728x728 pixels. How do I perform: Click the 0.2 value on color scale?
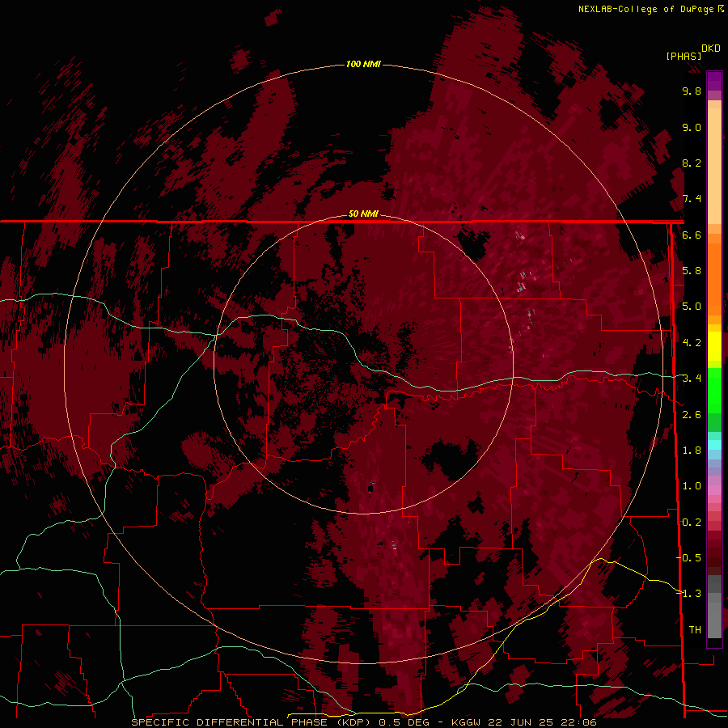(692, 523)
